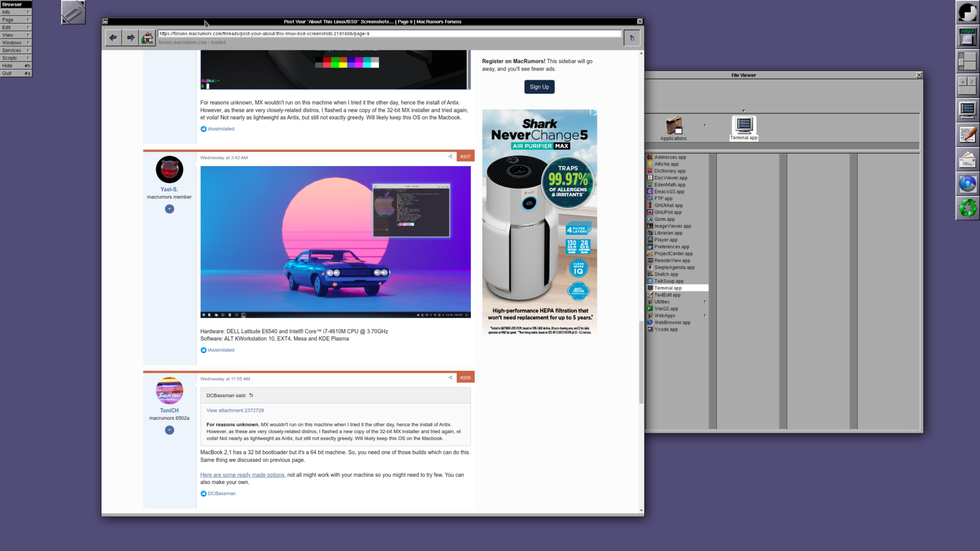Open the Windows menu
Image resolution: width=980 pixels, height=551 pixels.
(x=16, y=43)
